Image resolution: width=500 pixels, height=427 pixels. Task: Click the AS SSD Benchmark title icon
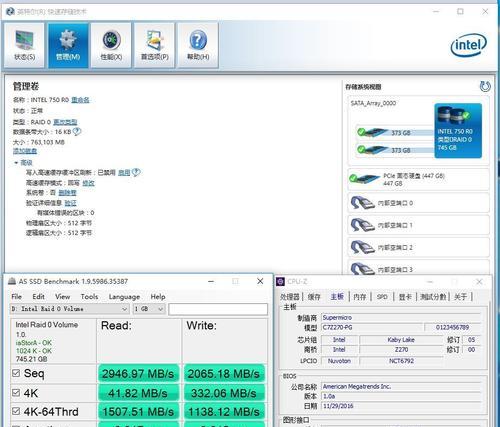click(x=12, y=281)
